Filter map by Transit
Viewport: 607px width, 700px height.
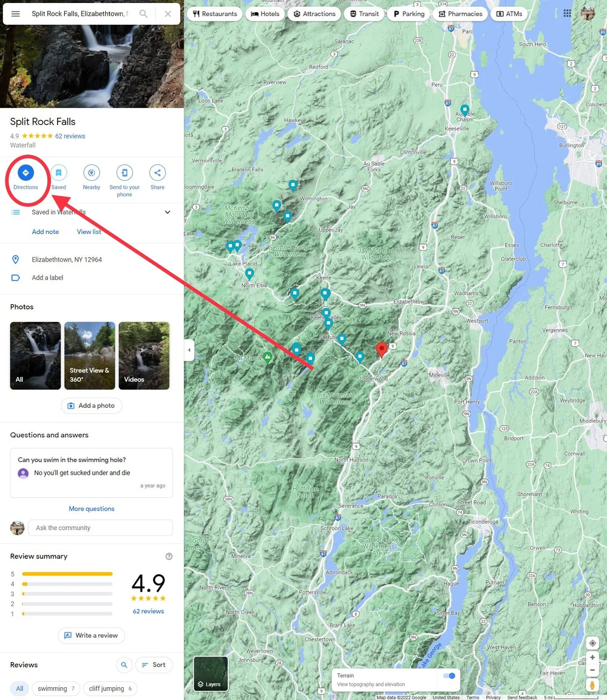(364, 14)
